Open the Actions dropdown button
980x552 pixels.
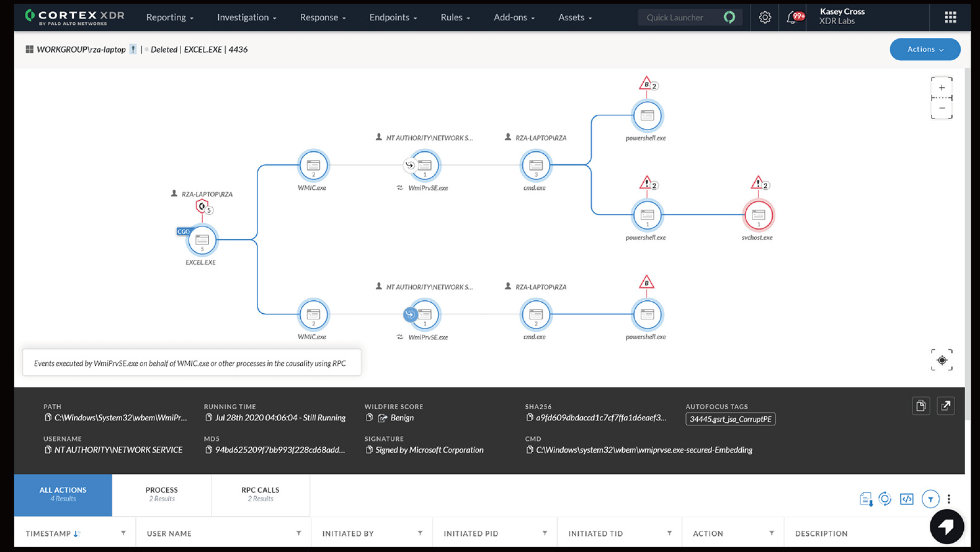tap(925, 50)
